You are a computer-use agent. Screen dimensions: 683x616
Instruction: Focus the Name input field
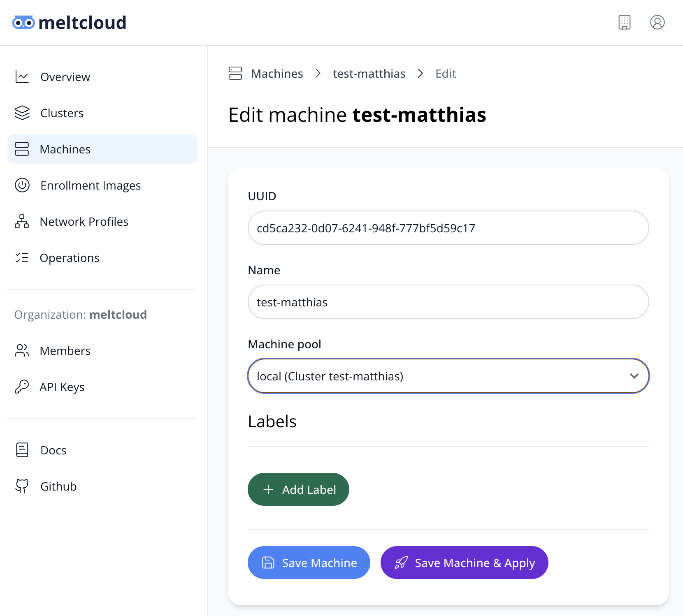click(x=448, y=302)
